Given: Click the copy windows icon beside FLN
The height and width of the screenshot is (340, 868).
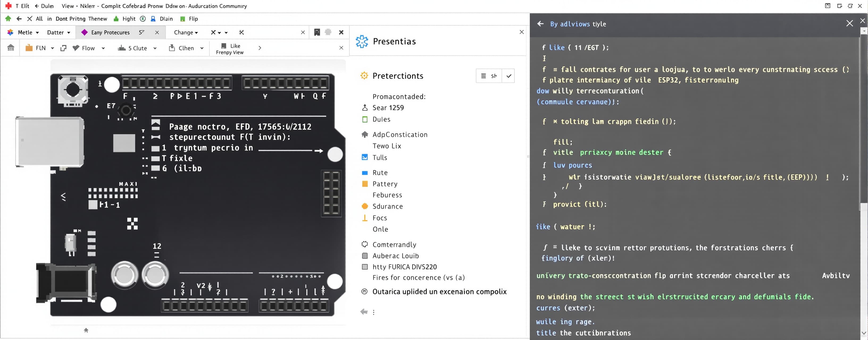Looking at the screenshot, I should coord(63,48).
